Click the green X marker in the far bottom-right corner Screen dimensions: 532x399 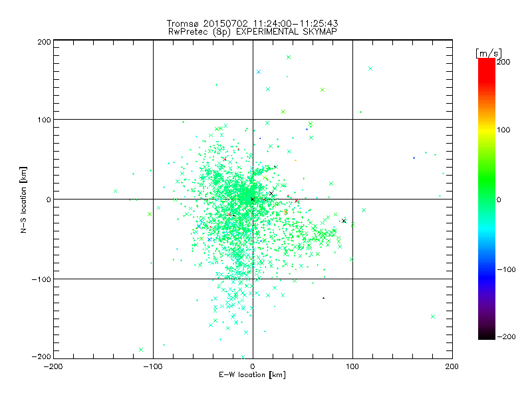pos(433,317)
